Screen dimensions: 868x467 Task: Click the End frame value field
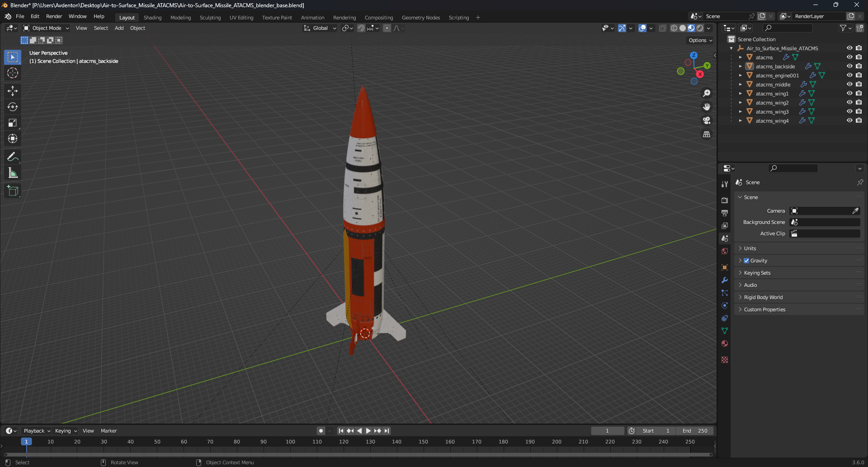tap(695, 431)
